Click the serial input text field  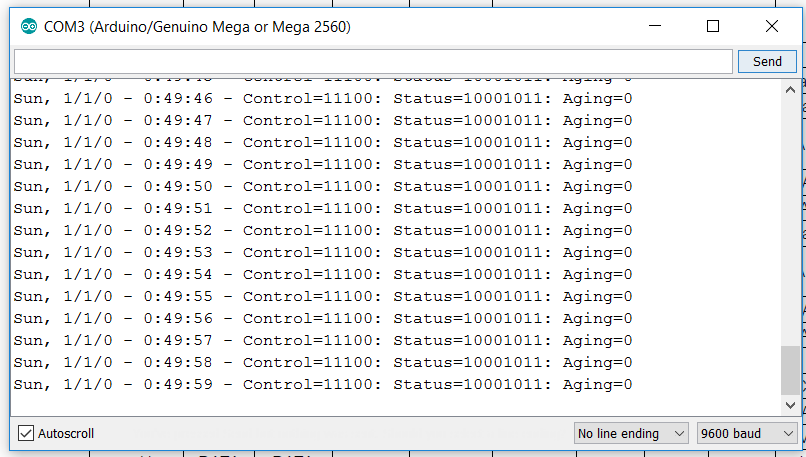(373, 62)
